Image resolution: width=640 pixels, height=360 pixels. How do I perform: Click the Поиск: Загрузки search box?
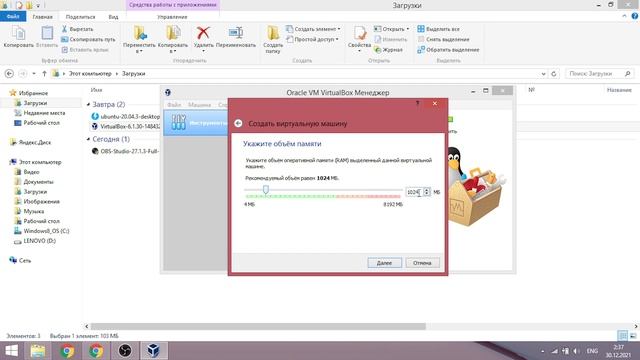coord(599,74)
